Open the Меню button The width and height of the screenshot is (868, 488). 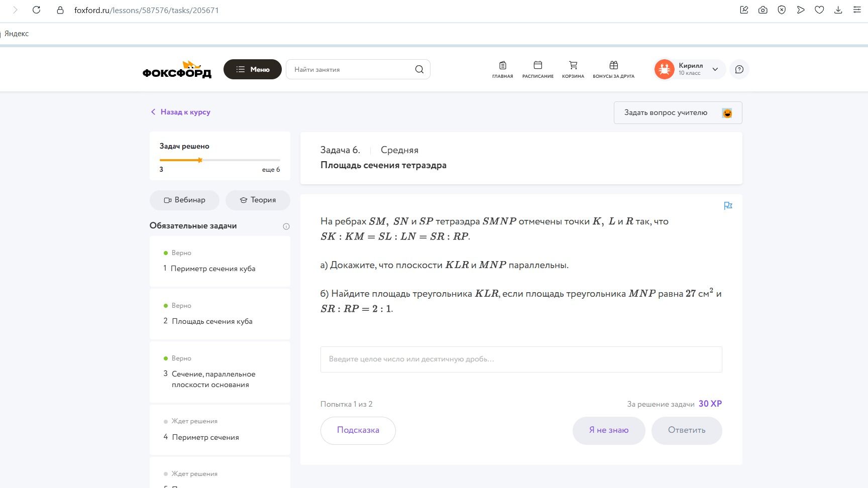[x=253, y=69]
